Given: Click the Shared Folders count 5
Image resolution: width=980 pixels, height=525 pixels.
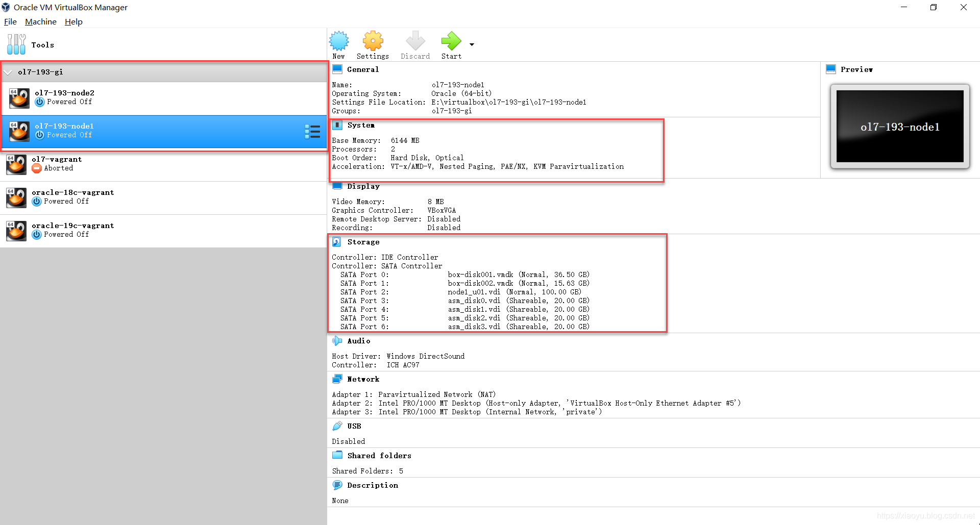Looking at the screenshot, I should (x=401, y=471).
